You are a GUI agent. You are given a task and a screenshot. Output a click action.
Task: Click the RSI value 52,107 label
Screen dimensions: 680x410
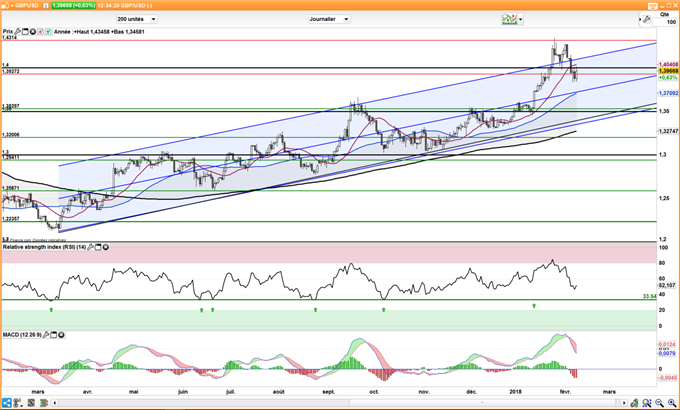[667, 285]
